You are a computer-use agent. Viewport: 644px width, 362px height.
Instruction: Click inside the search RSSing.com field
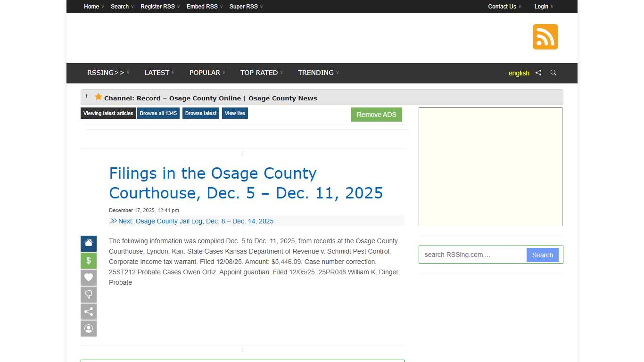point(471,255)
